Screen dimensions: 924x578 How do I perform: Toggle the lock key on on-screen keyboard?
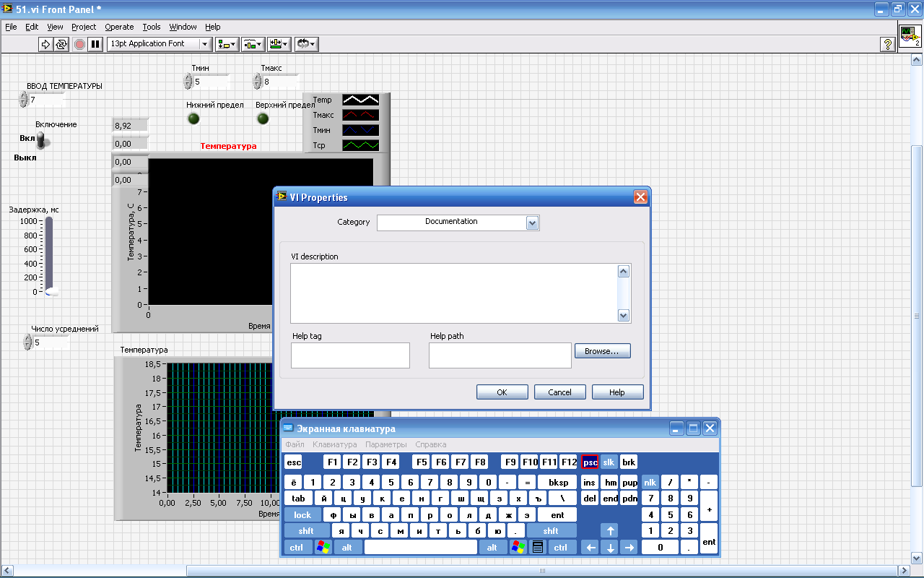[302, 515]
